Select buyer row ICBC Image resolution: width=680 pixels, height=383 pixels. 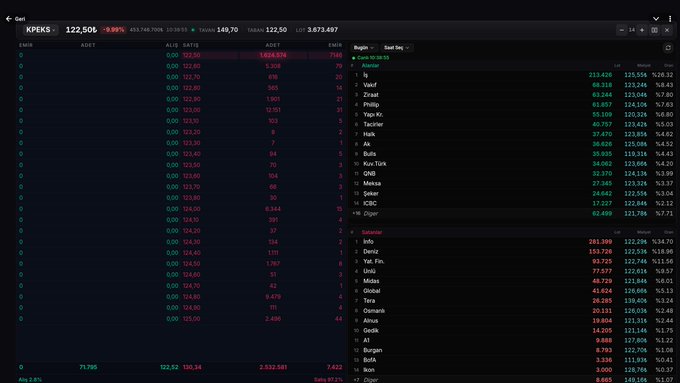[x=513, y=203]
